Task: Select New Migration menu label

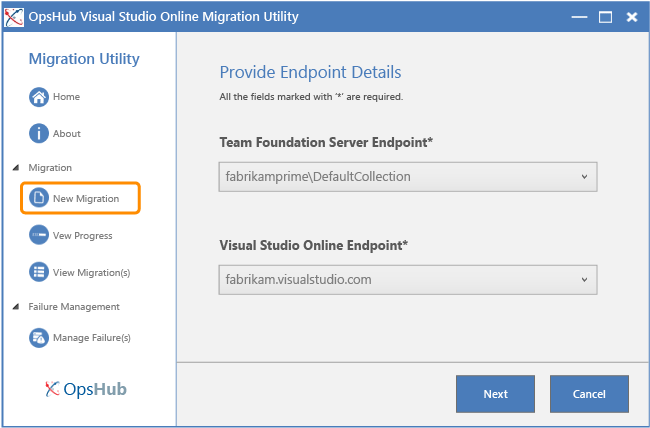Action: (x=86, y=199)
